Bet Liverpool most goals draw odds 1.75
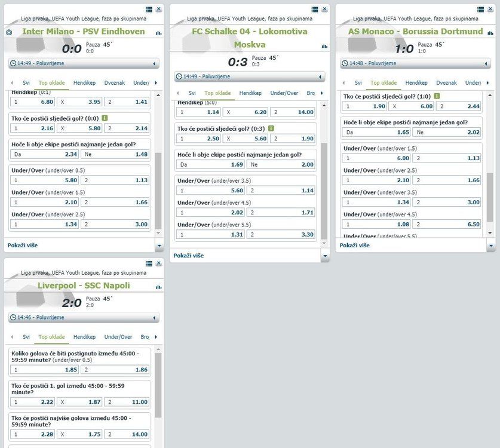The width and height of the screenshot is (500, 448). point(79,434)
